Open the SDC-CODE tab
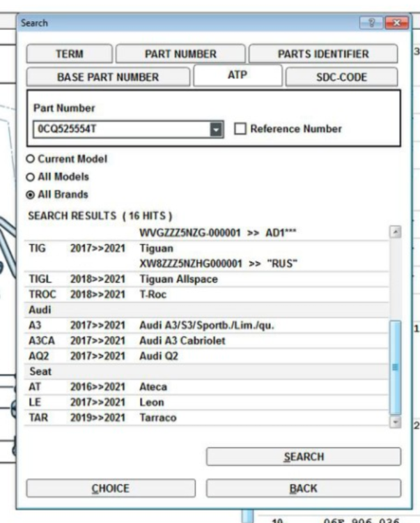 click(341, 77)
